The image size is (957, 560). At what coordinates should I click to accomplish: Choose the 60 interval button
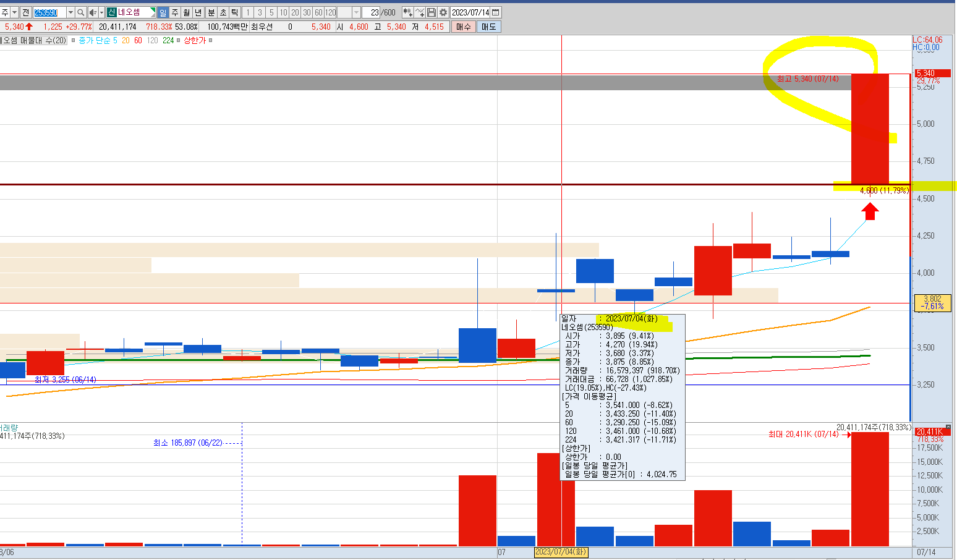click(318, 12)
